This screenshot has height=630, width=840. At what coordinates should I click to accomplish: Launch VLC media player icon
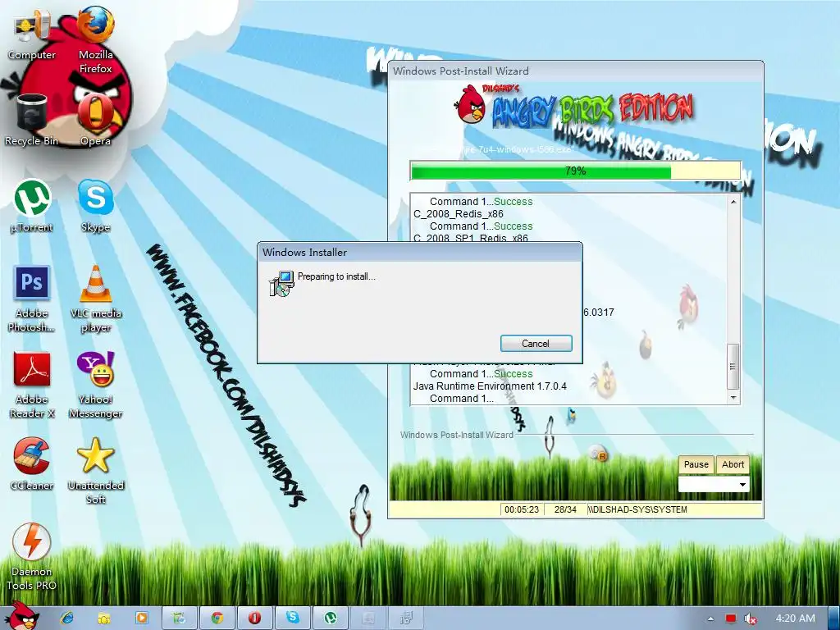coord(95,299)
